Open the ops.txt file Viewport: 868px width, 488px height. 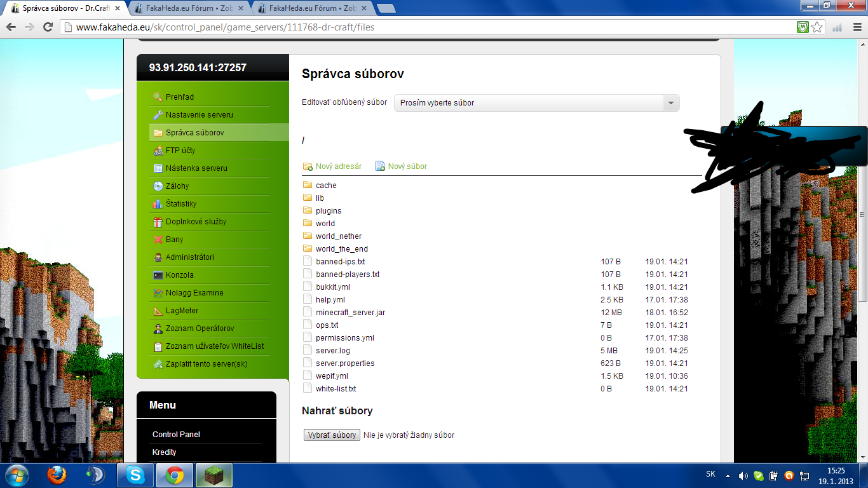[327, 325]
